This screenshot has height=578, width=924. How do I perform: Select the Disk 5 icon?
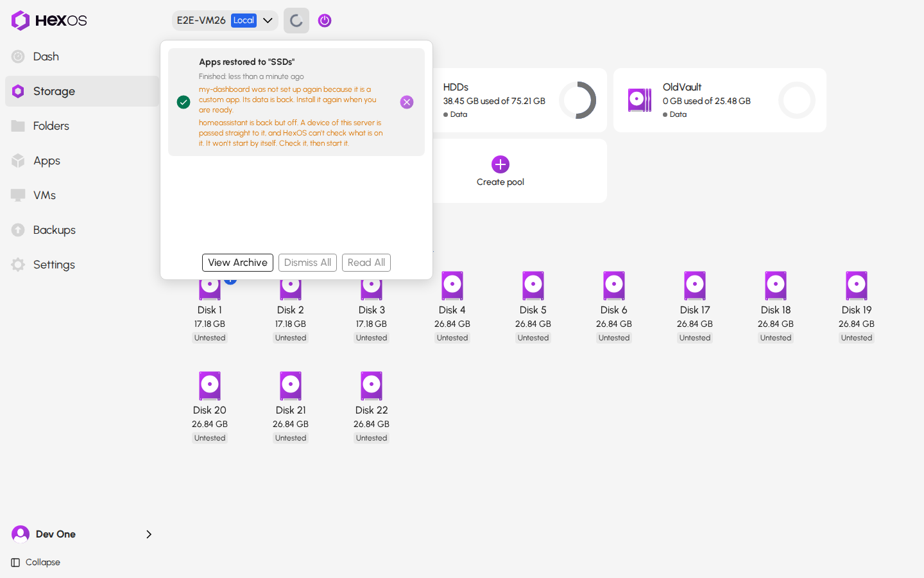pos(533,286)
